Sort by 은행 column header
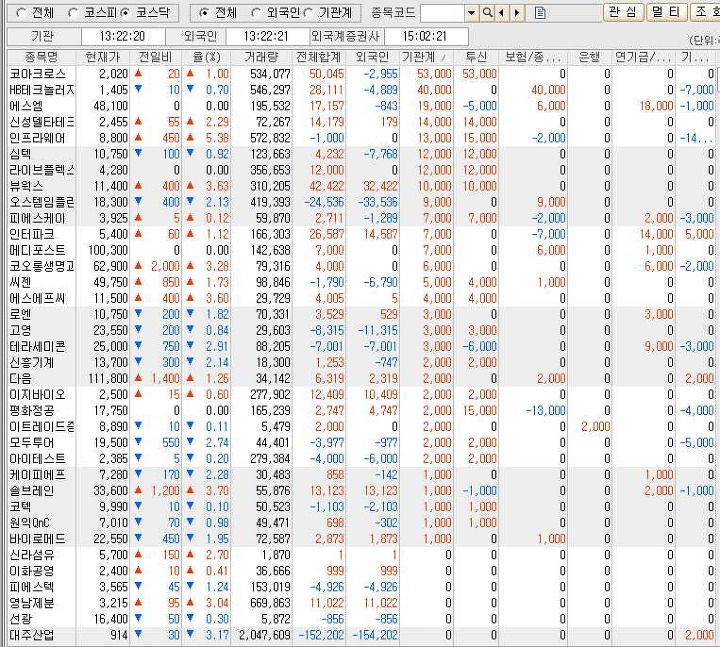The image size is (720, 647). (x=590, y=57)
